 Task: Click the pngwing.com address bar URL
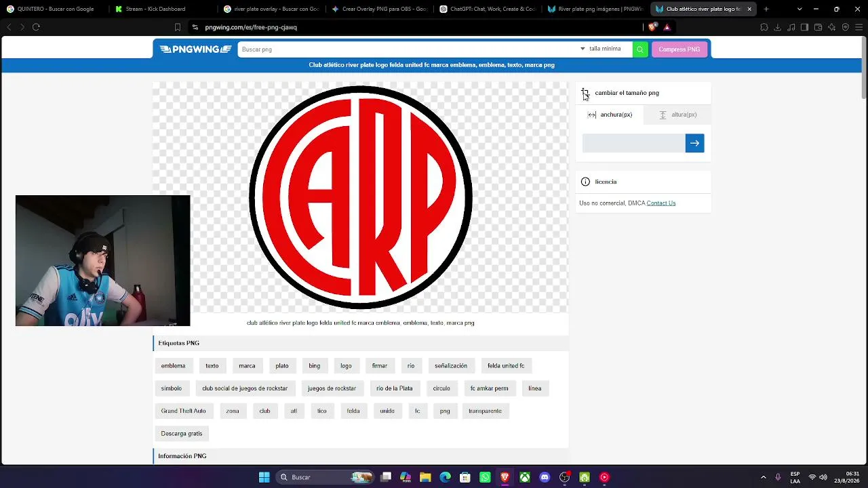tap(251, 27)
